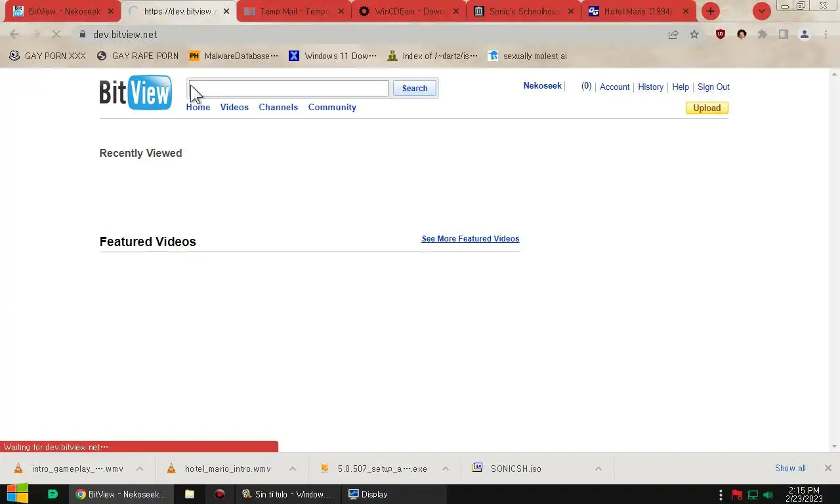Close the WinCDEmu tab
840x504 pixels.
(456, 11)
